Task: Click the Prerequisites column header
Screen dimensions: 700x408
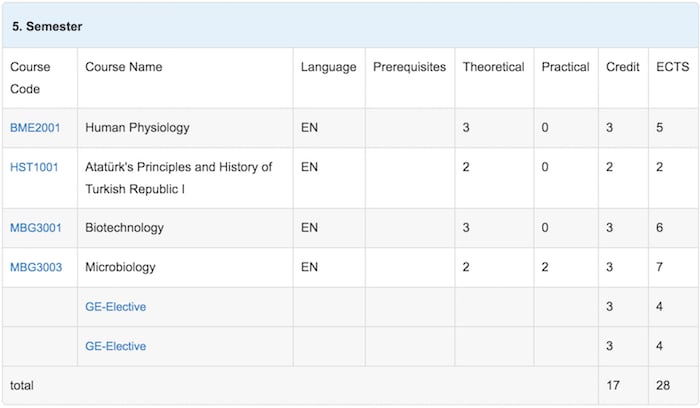Action: click(x=409, y=67)
